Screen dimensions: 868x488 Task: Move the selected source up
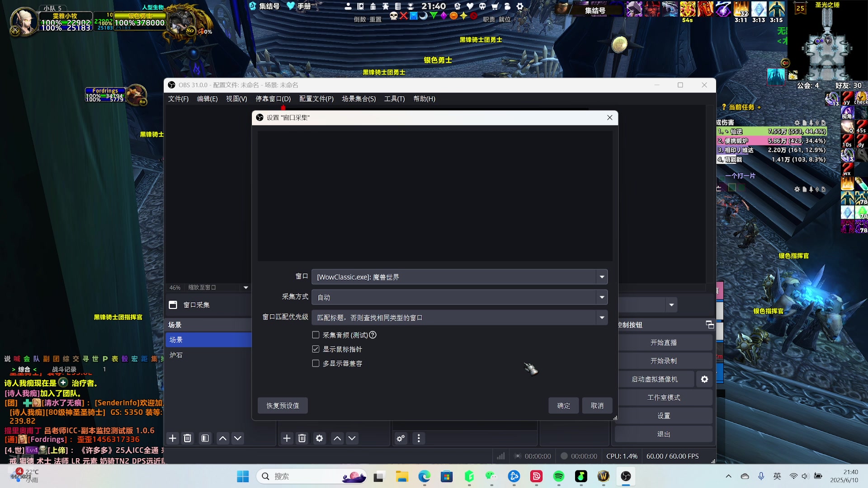(x=337, y=438)
